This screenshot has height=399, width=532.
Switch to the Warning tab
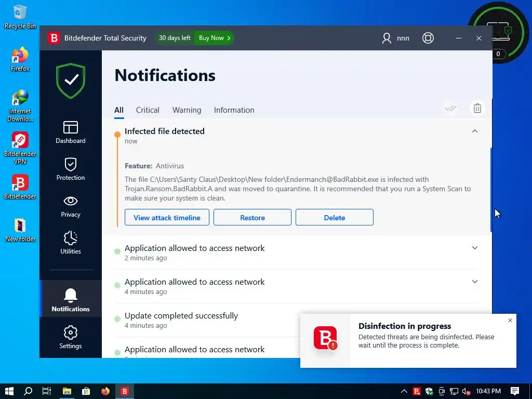point(187,110)
